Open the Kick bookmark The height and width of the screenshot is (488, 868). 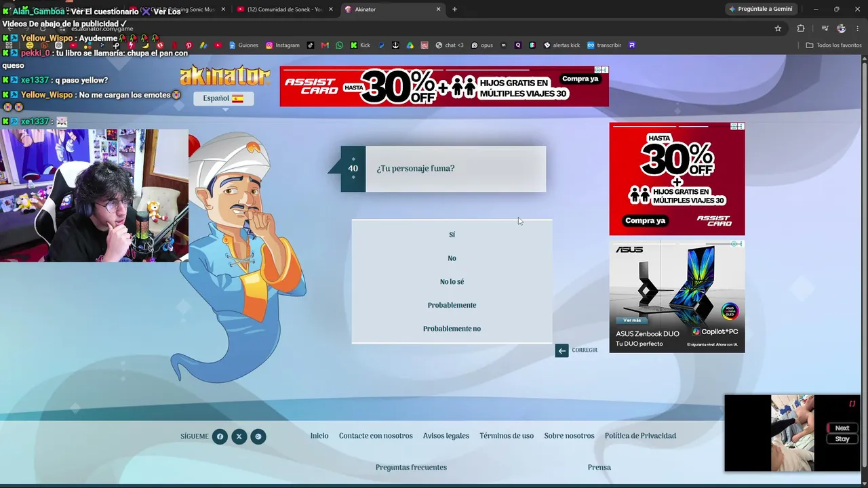click(360, 45)
